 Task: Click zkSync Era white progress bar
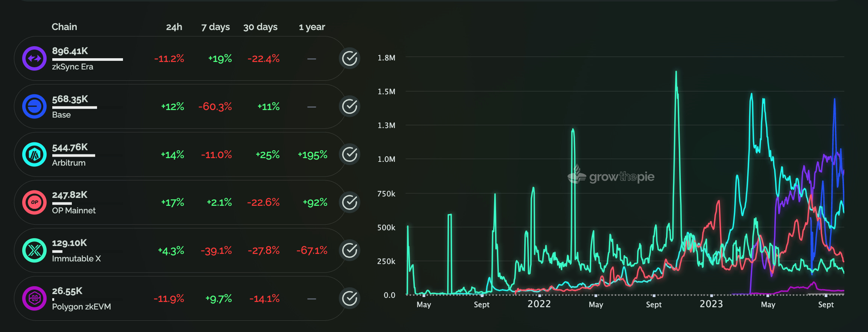point(88,59)
